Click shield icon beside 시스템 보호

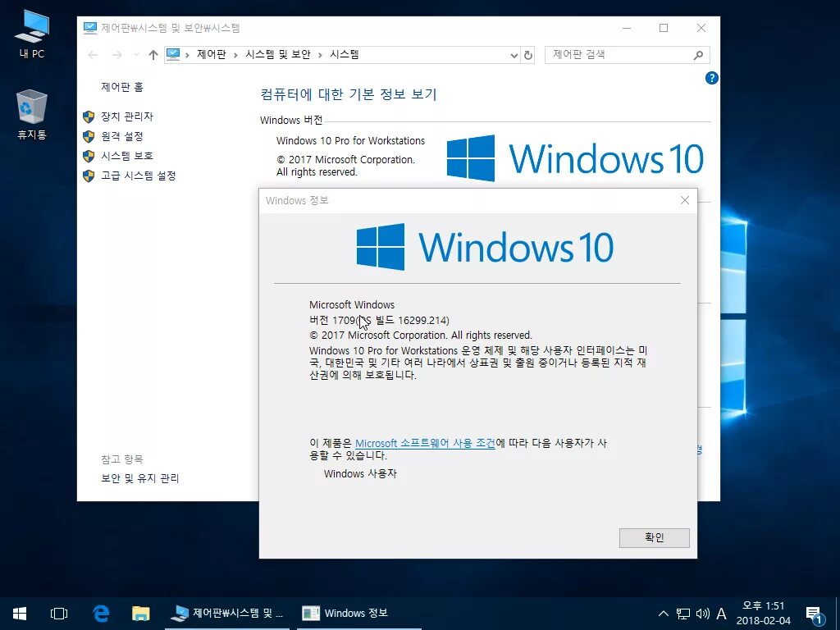point(89,157)
